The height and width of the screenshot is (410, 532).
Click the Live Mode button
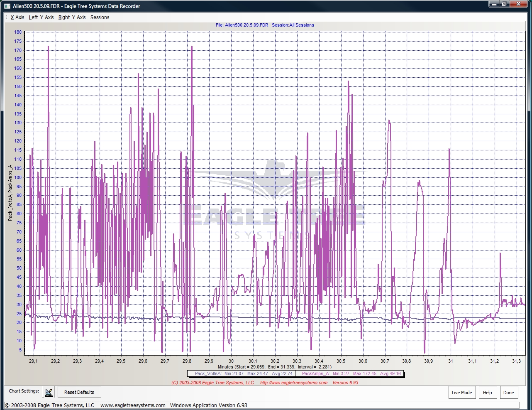(462, 393)
